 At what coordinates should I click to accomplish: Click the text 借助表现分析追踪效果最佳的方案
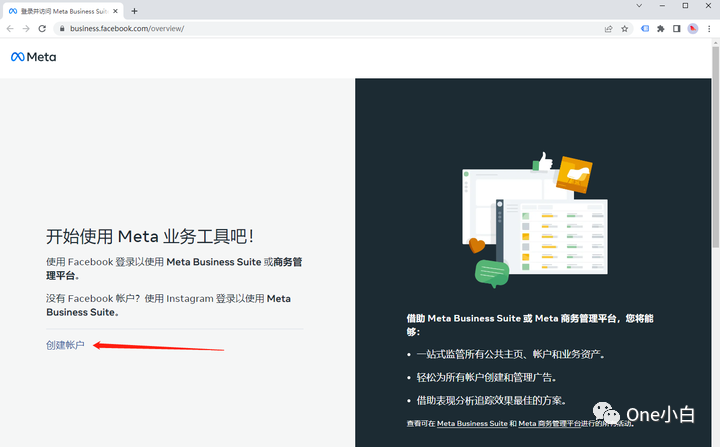[491, 401]
